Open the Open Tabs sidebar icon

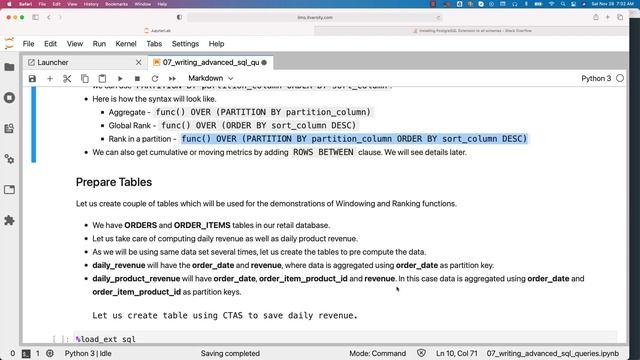(9, 190)
